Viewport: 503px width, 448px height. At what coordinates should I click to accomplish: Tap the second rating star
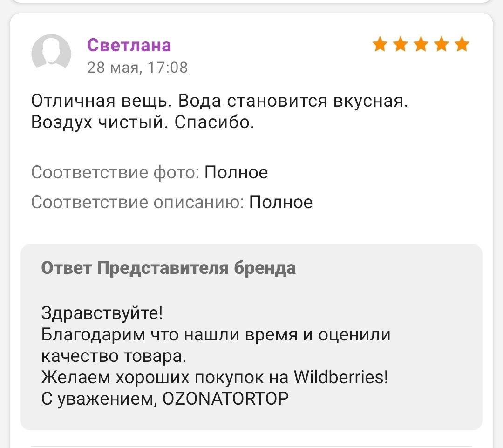(401, 44)
